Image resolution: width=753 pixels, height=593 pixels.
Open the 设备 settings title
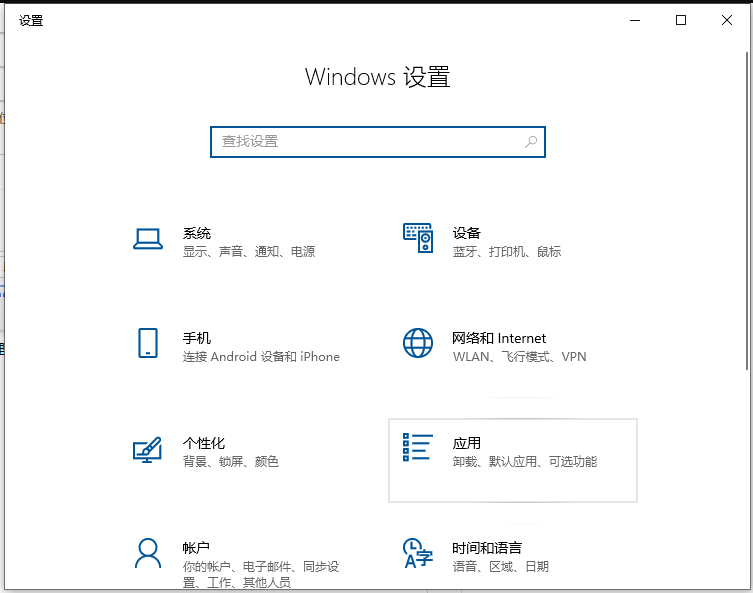point(467,233)
